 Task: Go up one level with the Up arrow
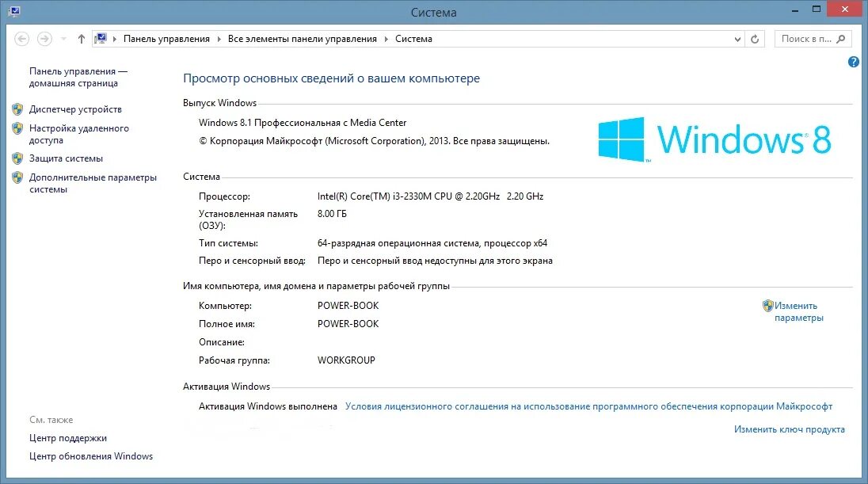(82, 39)
